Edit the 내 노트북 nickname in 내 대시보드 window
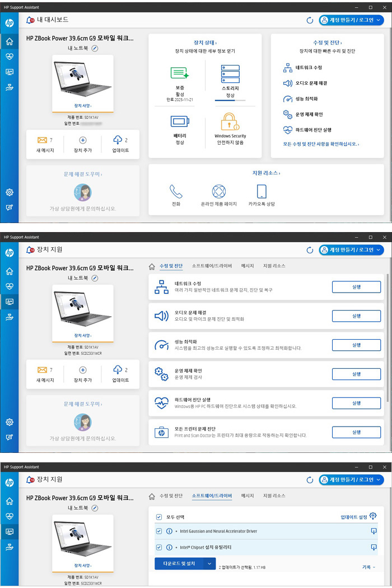The width and height of the screenshot is (392, 588). (x=95, y=48)
